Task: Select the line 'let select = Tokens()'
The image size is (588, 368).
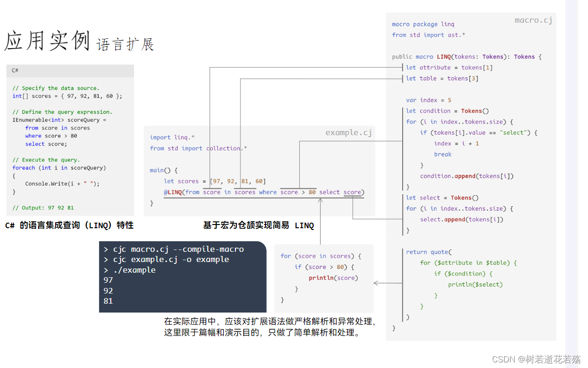Action: (x=442, y=198)
